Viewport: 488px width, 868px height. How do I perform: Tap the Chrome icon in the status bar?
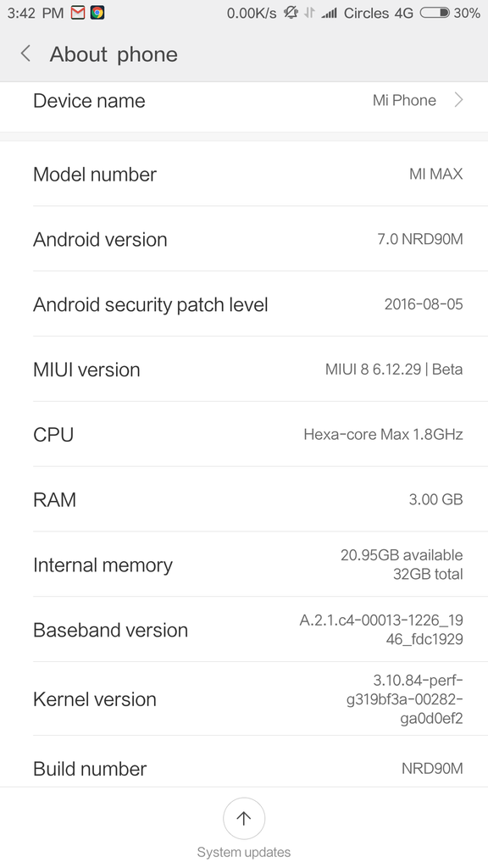99,13
